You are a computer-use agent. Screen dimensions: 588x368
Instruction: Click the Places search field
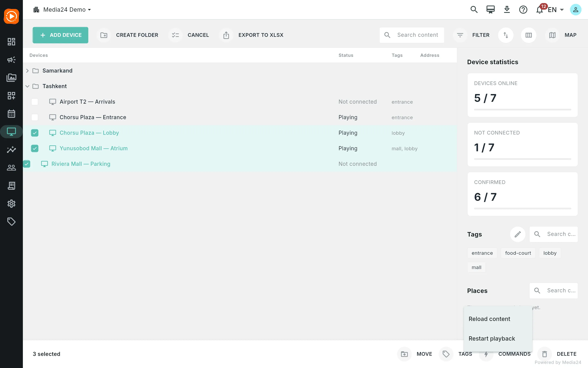553,291
